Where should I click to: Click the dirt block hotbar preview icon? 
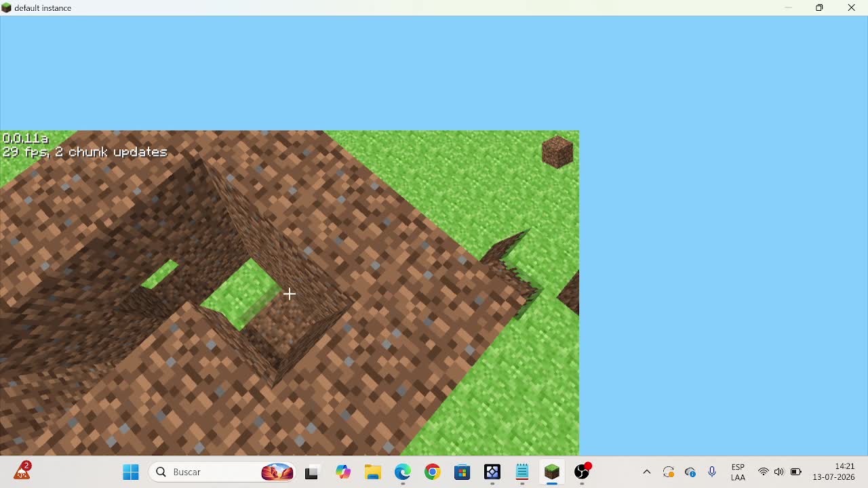point(557,151)
